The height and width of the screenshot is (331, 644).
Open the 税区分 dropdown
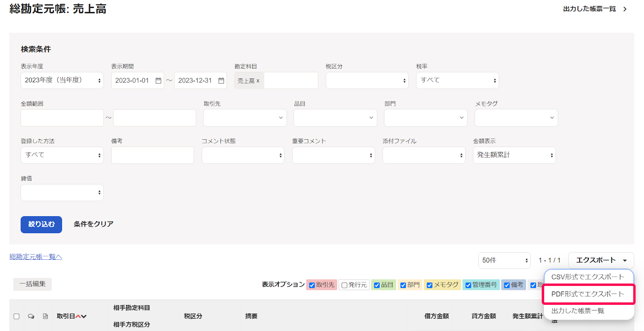pos(367,81)
